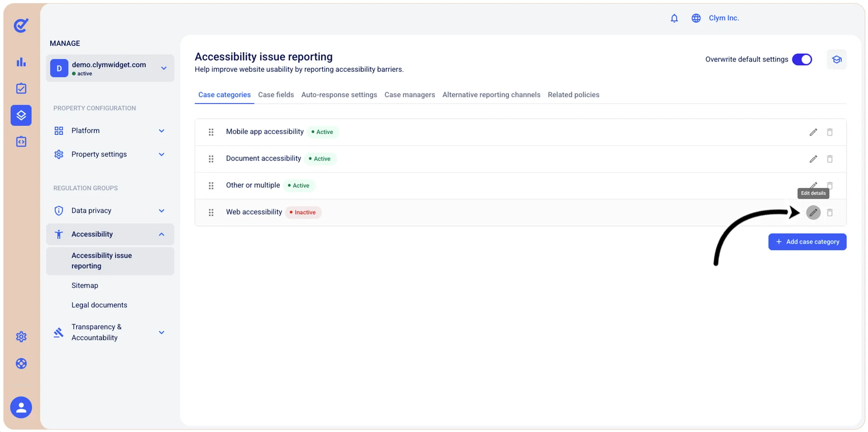Open the user profile avatar icon
Screen dimensions: 868x432
click(x=21, y=407)
